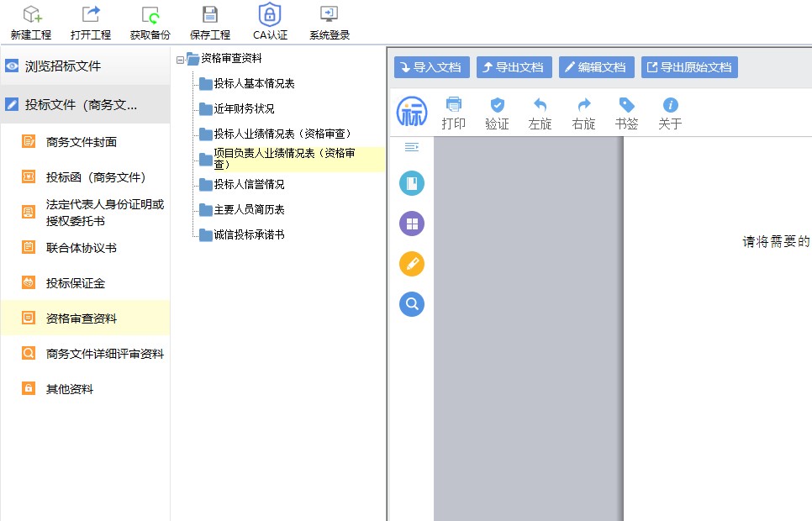Click the 验证 verify shield icon
The image size is (812, 521).
pos(497,105)
